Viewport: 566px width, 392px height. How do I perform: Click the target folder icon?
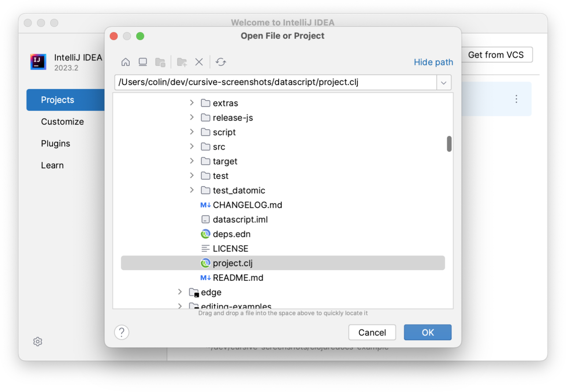pyautogui.click(x=205, y=161)
